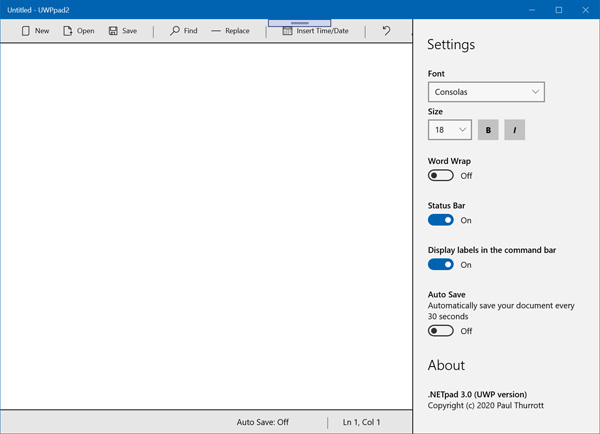Viewport: 600px width, 434px height.
Task: Open the Consolas font dropdown
Action: [486, 92]
